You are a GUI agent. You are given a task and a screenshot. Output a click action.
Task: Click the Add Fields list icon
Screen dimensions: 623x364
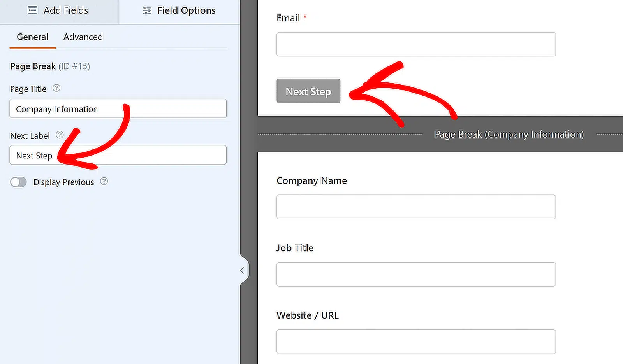click(33, 10)
